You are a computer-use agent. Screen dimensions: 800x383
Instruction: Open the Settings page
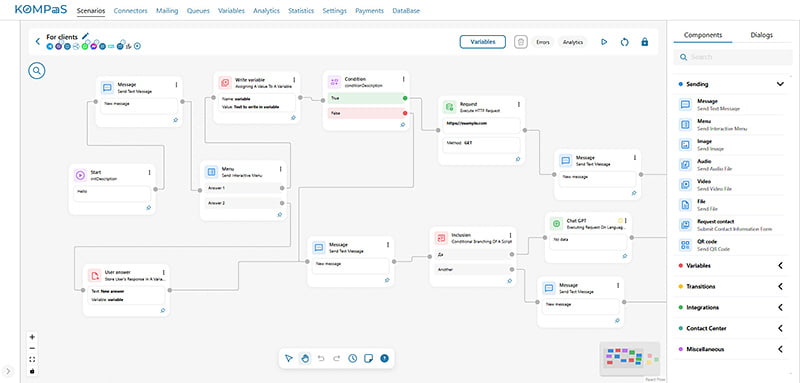tap(335, 10)
